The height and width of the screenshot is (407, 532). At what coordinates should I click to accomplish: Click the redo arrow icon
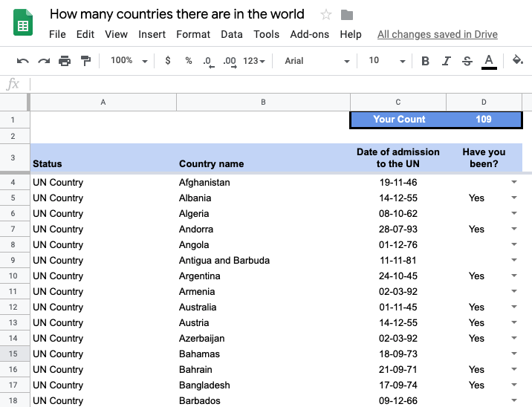44,61
